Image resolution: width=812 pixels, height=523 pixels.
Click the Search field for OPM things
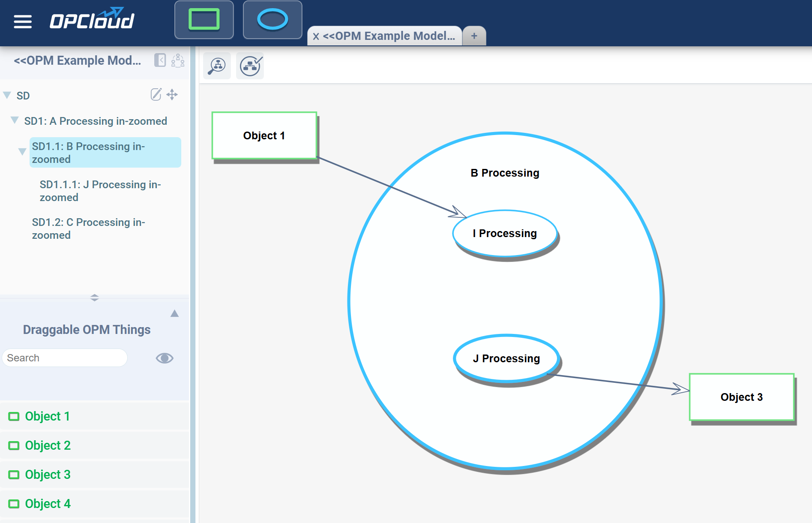[64, 358]
